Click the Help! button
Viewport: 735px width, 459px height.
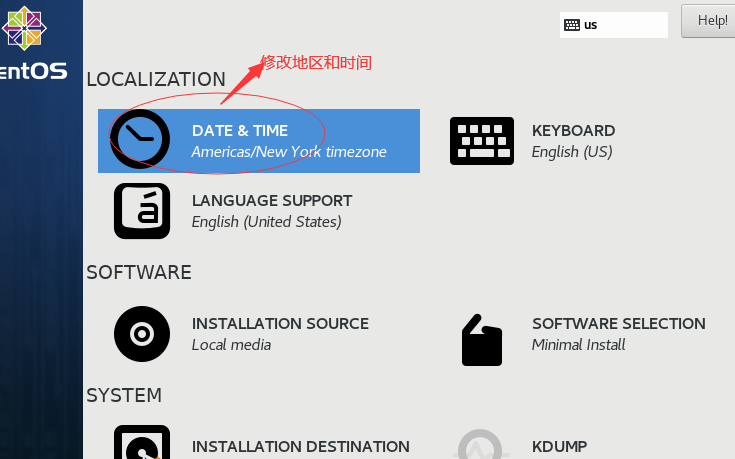click(709, 21)
